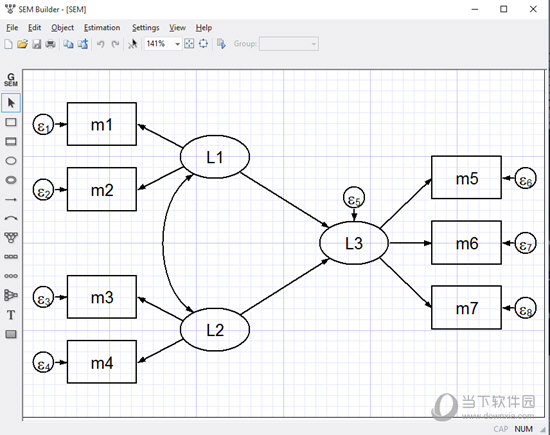Select the GSEM mode toggle icon

click(11, 80)
